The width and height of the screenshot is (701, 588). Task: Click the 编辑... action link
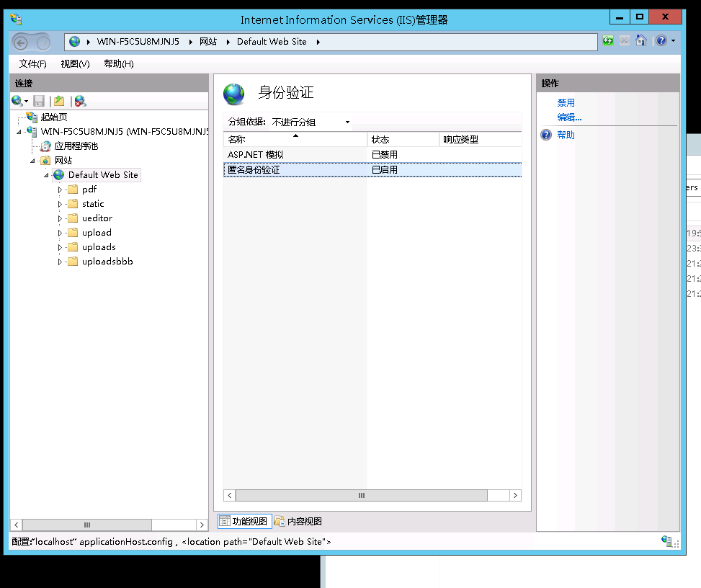(569, 117)
